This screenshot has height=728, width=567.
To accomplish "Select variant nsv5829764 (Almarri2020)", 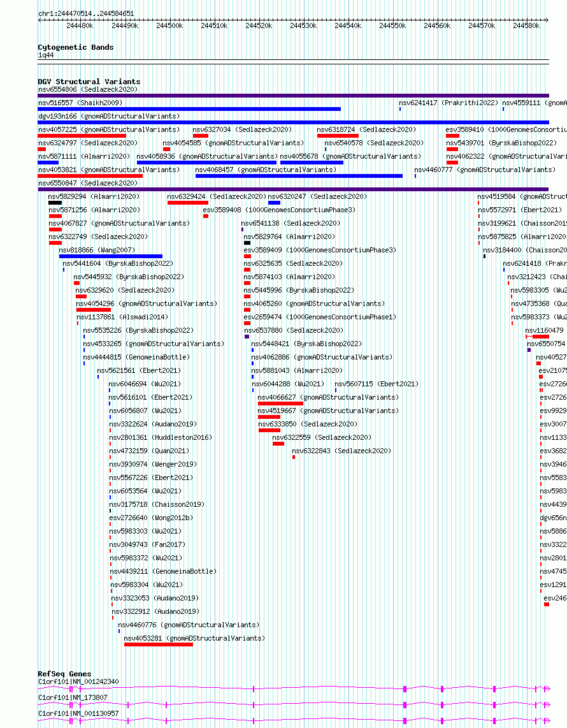I will pos(289,237).
